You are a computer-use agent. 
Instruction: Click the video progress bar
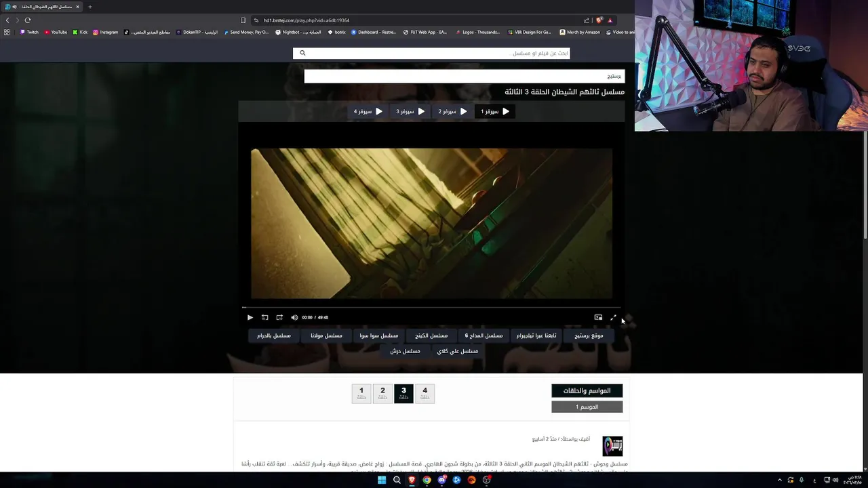tap(431, 308)
